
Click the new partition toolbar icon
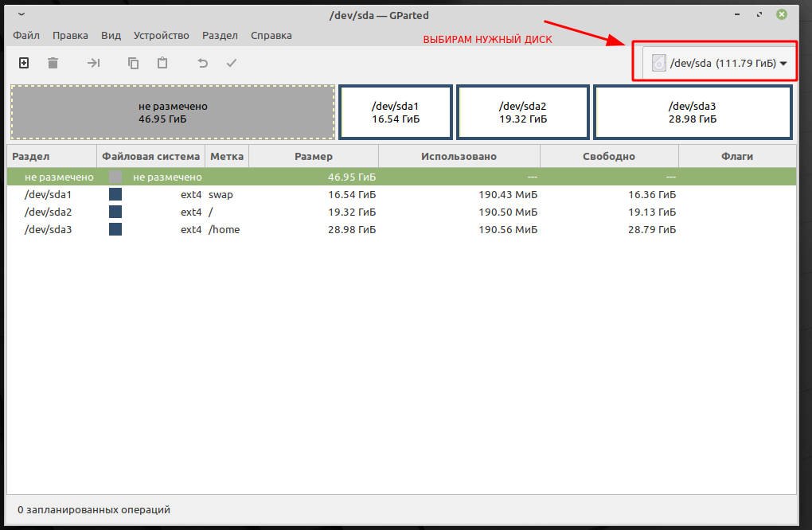pos(24,63)
